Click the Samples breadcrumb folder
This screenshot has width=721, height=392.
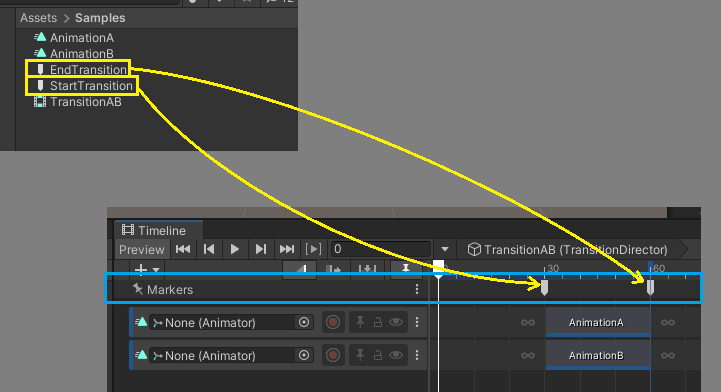pos(100,18)
